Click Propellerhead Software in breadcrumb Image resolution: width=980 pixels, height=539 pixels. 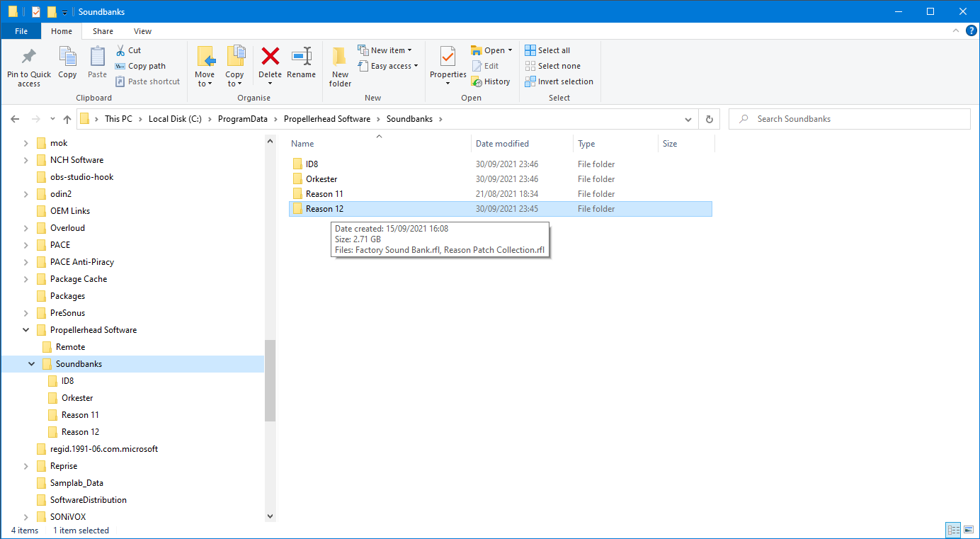[x=327, y=119]
